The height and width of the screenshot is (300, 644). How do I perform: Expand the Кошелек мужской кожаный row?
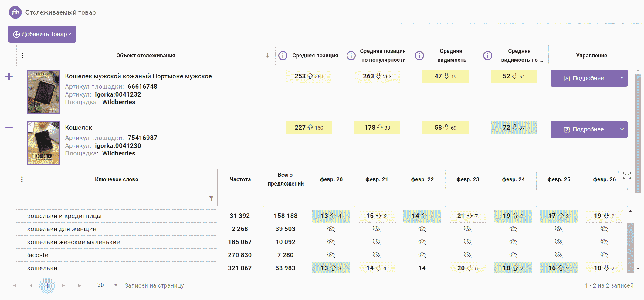coord(9,76)
